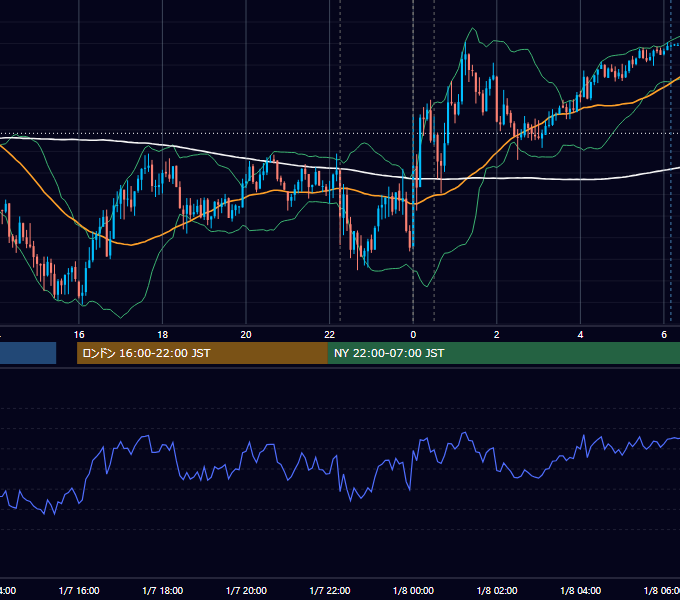Screen dimensions: 680x600
Task: Click the 1/7 18:00 time axis label
Action: pos(163,590)
